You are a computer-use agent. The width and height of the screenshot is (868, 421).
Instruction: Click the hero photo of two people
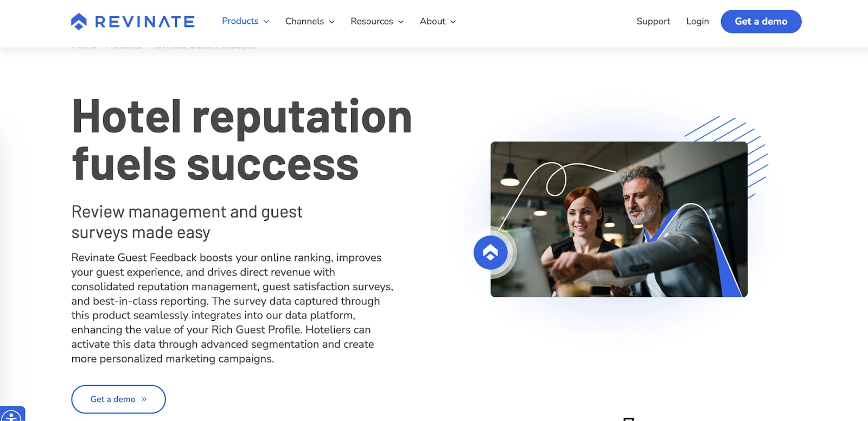619,219
